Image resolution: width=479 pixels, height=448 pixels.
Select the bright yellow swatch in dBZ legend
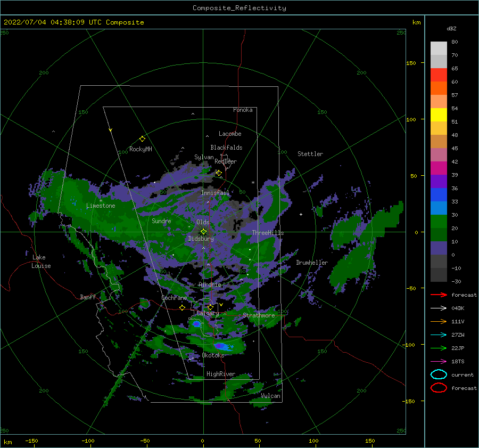point(439,115)
